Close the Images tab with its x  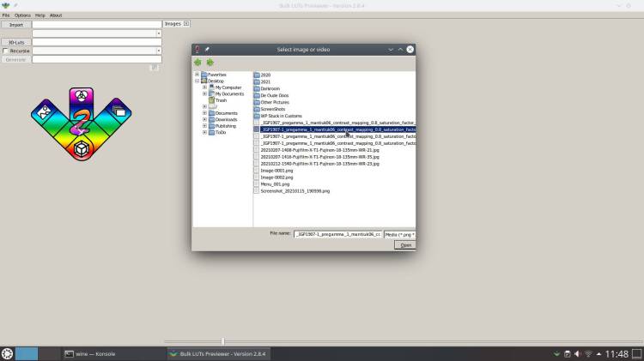click(x=186, y=24)
